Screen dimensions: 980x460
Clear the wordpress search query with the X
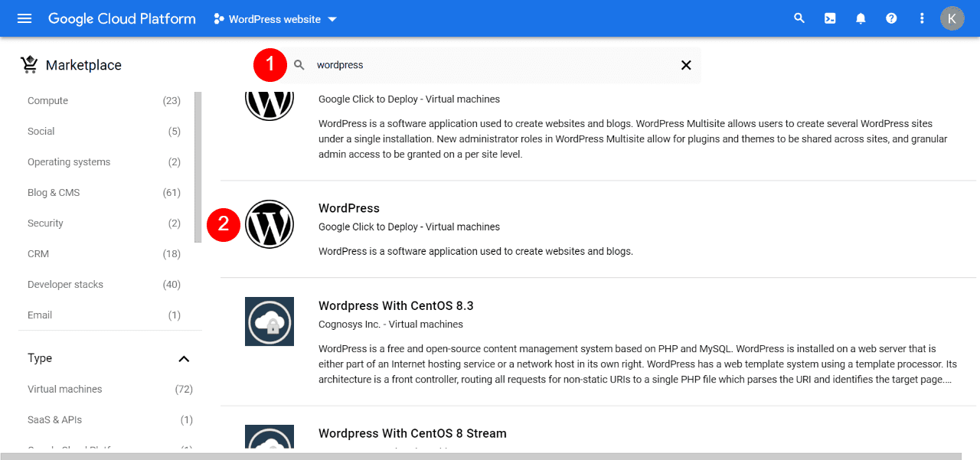click(685, 65)
